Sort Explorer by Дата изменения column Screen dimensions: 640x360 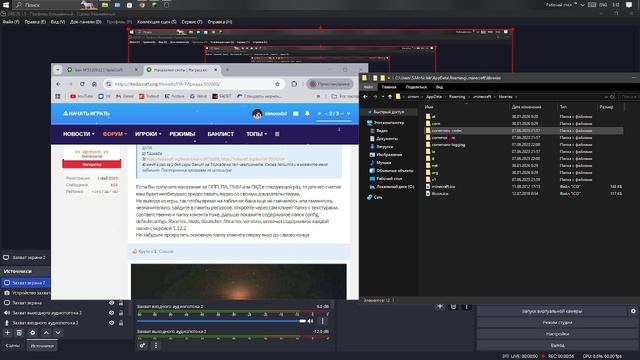527,107
